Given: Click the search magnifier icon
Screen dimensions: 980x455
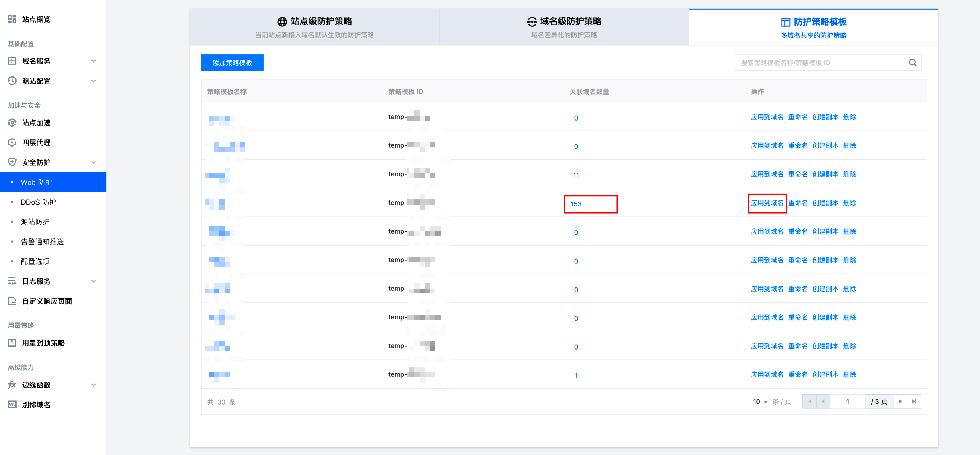Looking at the screenshot, I should (912, 63).
